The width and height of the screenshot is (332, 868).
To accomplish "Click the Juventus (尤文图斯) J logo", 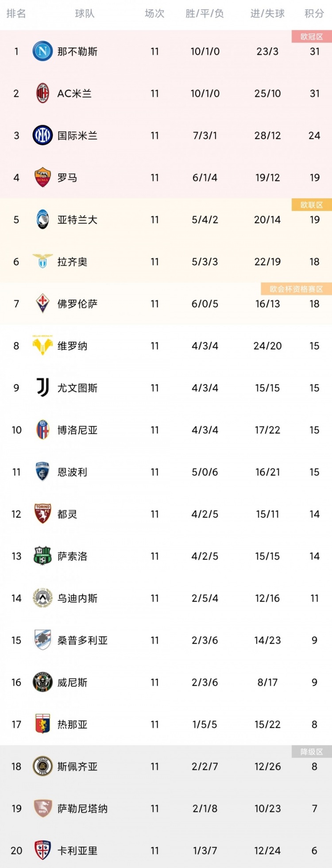I will click(42, 388).
